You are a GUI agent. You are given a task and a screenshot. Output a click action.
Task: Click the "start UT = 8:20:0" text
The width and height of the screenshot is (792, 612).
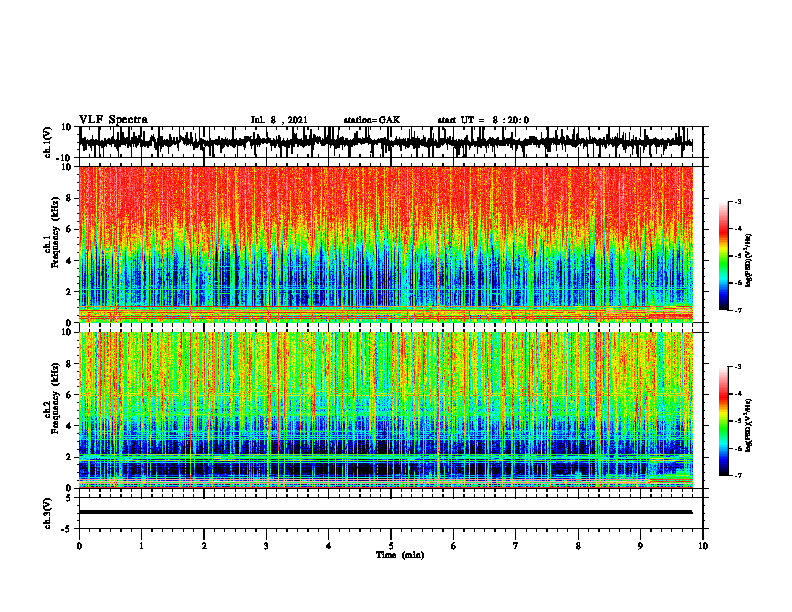click(x=483, y=120)
